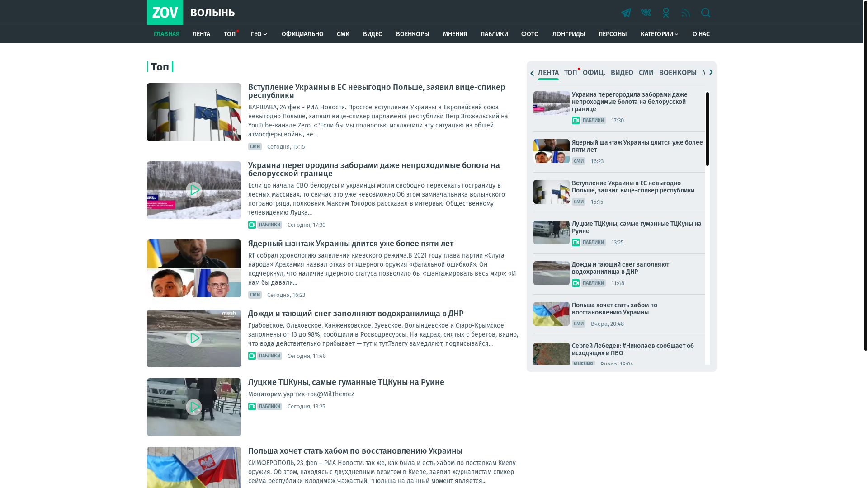Click the Ядерный шантаж article thumbnail

click(x=194, y=268)
